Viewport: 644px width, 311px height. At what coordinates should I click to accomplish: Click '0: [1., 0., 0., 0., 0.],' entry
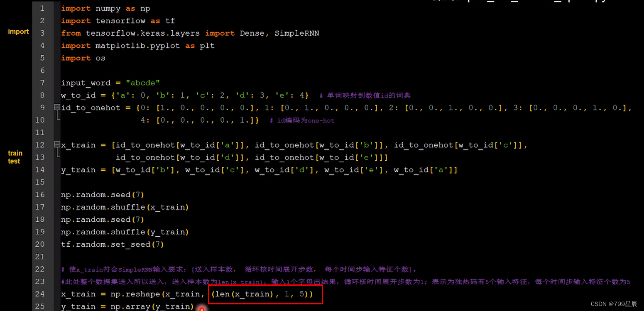tap(200, 108)
